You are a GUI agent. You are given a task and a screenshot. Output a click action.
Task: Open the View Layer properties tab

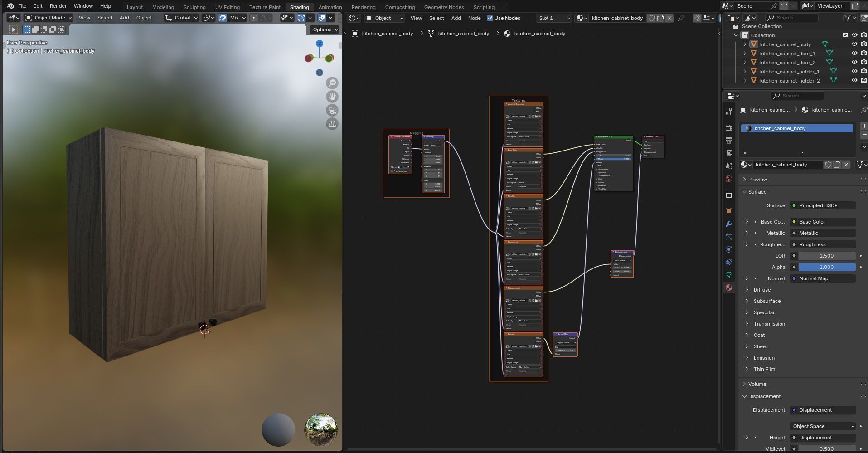[x=729, y=153]
